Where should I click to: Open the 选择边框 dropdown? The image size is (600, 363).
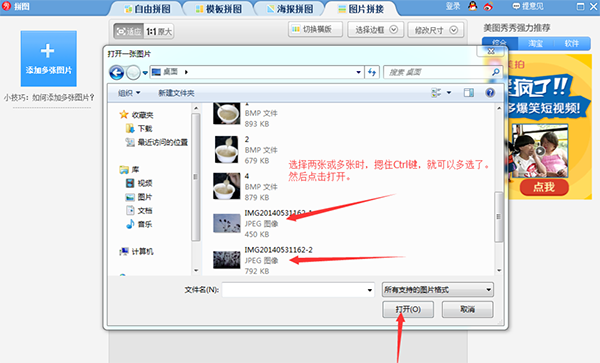376,29
